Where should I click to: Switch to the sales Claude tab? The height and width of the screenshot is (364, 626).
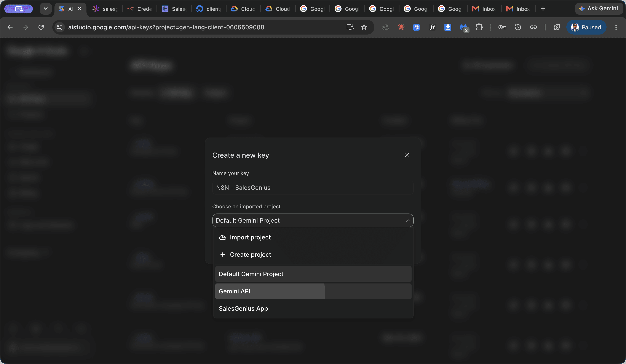[x=105, y=9]
